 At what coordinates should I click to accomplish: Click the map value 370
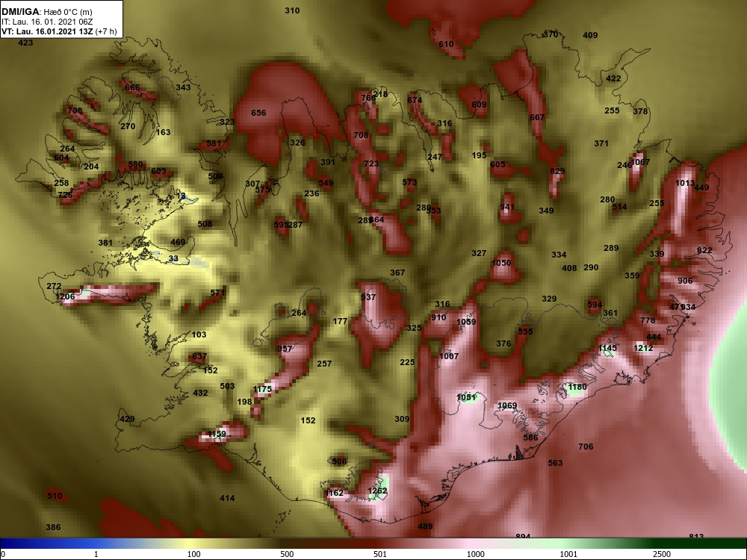click(551, 34)
